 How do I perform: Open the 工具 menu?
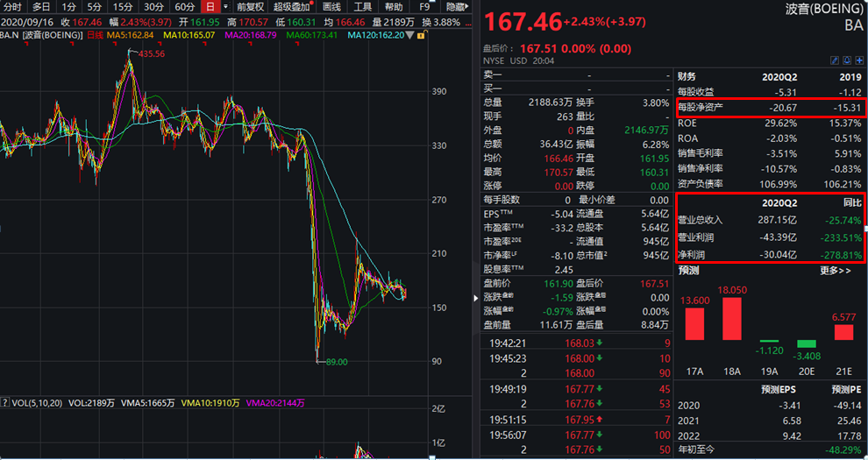363,7
